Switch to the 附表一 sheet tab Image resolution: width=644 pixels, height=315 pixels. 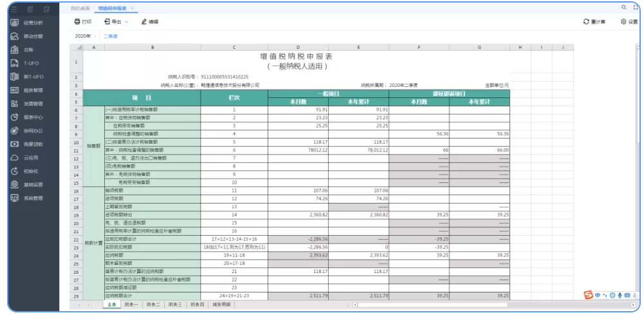tap(131, 305)
